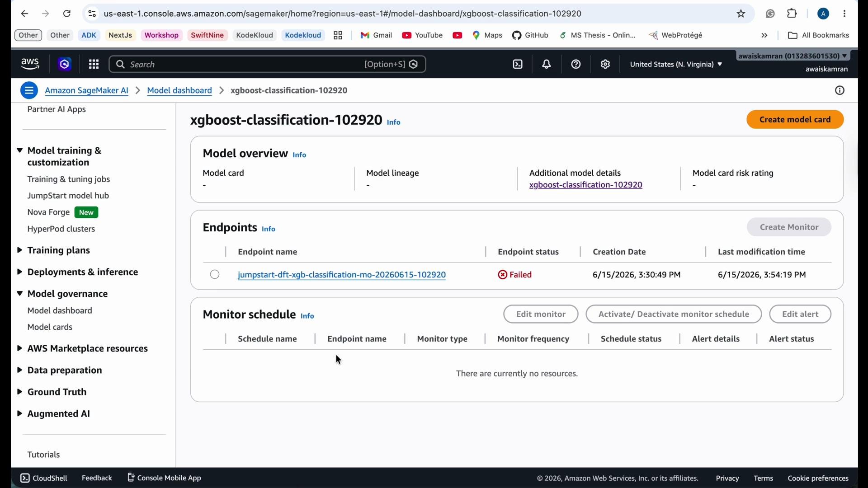Open the browser extensions puzzle icon
The image size is (868, 488).
[793, 14]
